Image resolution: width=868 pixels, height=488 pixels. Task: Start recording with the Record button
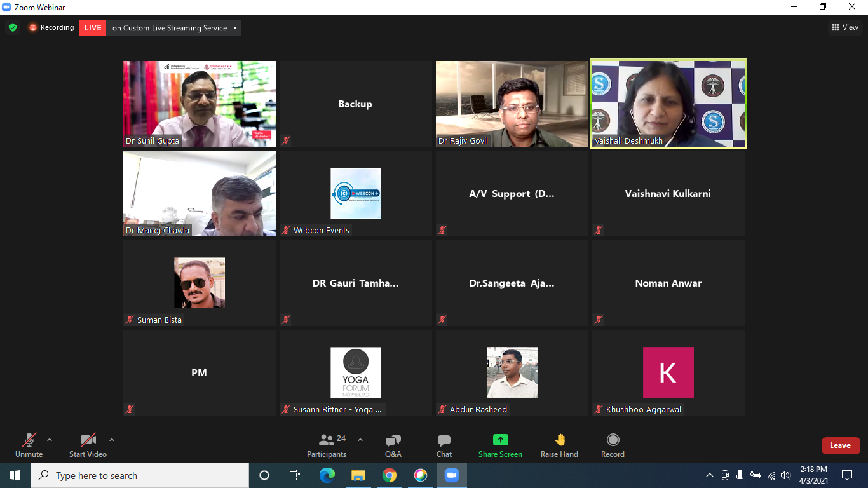tap(613, 445)
